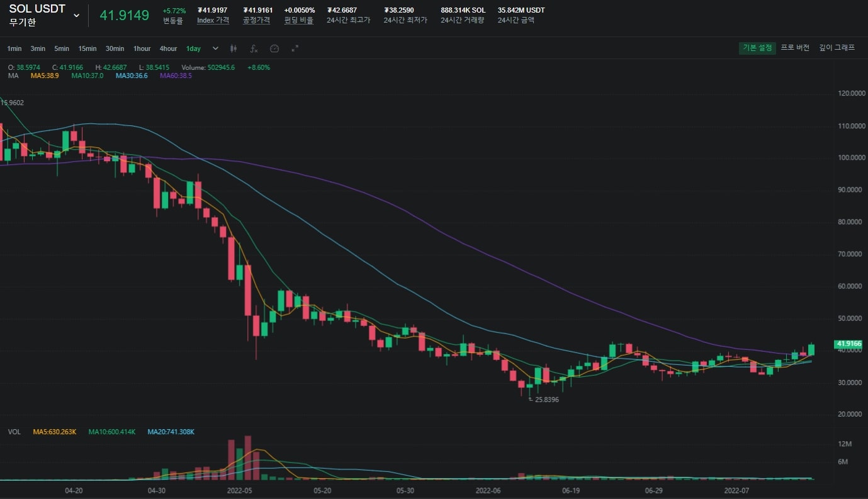Viewport: 868px width, 499px height.
Task: Click the MA10:37.0 indicator label
Action: 87,76
